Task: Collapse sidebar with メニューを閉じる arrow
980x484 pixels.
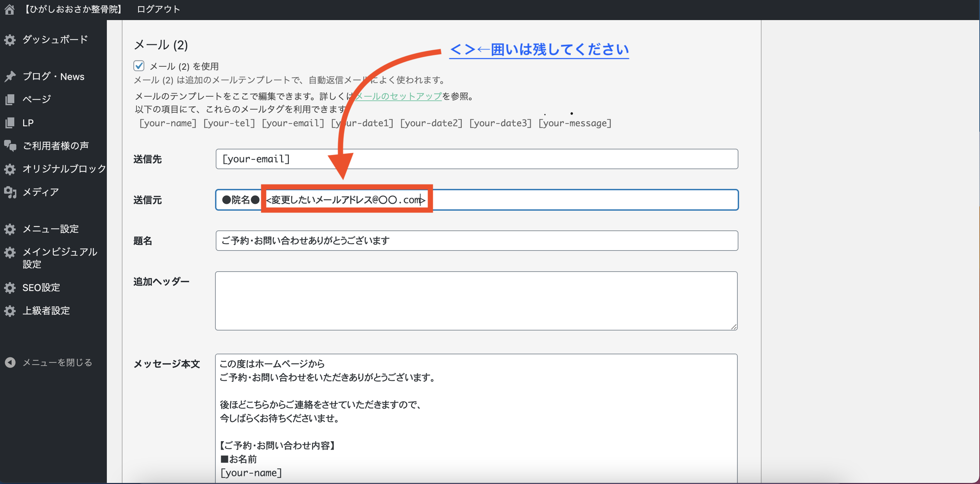Action: (x=10, y=362)
